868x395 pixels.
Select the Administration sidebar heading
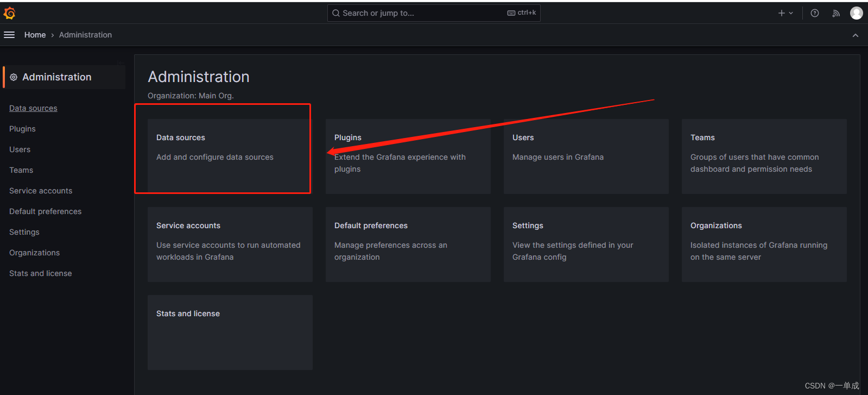pyautogui.click(x=64, y=77)
